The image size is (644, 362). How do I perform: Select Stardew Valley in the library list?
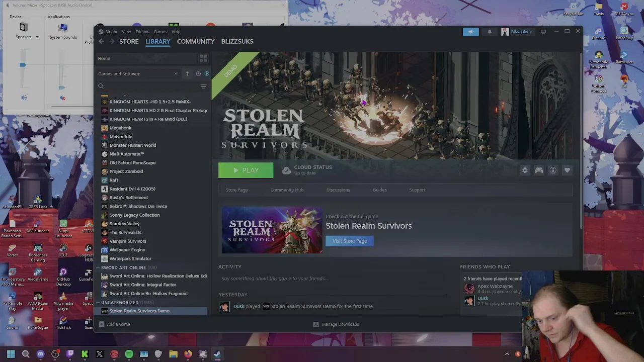[x=124, y=224]
